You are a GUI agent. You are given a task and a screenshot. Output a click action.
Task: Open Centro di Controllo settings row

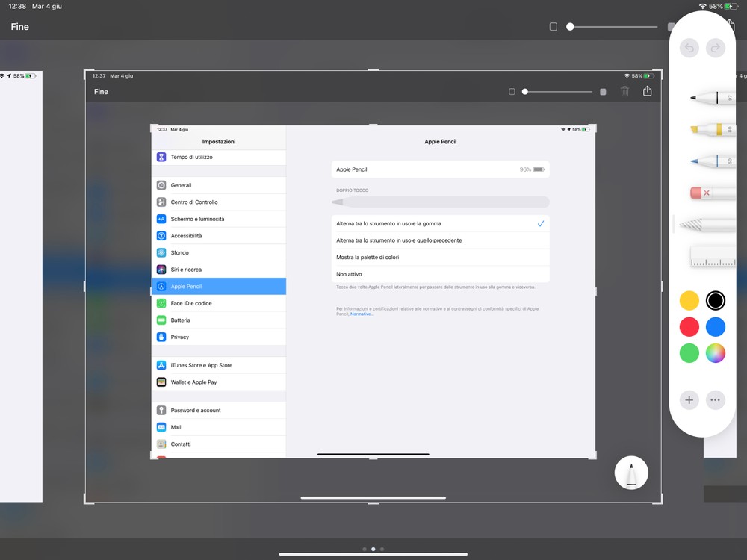point(219,202)
